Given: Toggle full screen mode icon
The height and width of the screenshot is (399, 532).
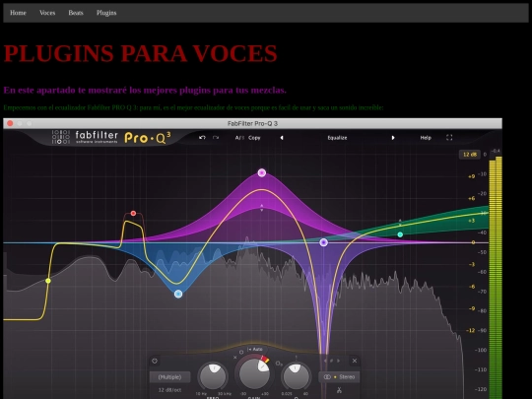Looking at the screenshot, I should click(x=449, y=137).
